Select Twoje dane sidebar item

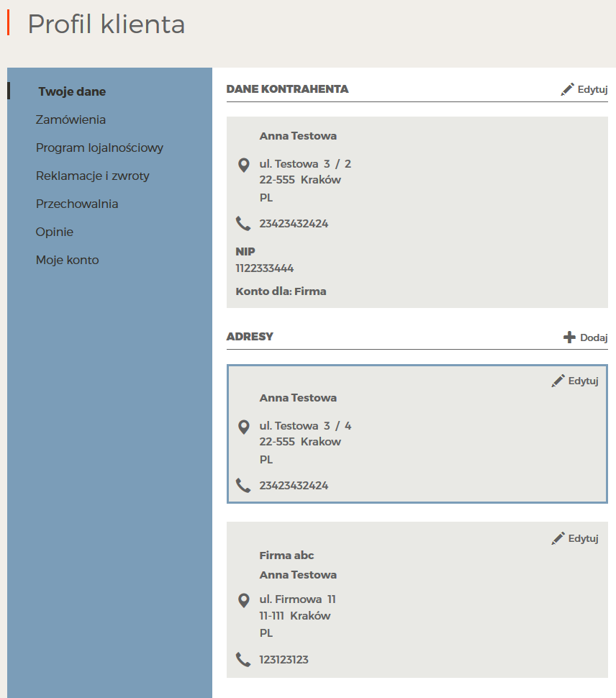pyautogui.click(x=72, y=91)
